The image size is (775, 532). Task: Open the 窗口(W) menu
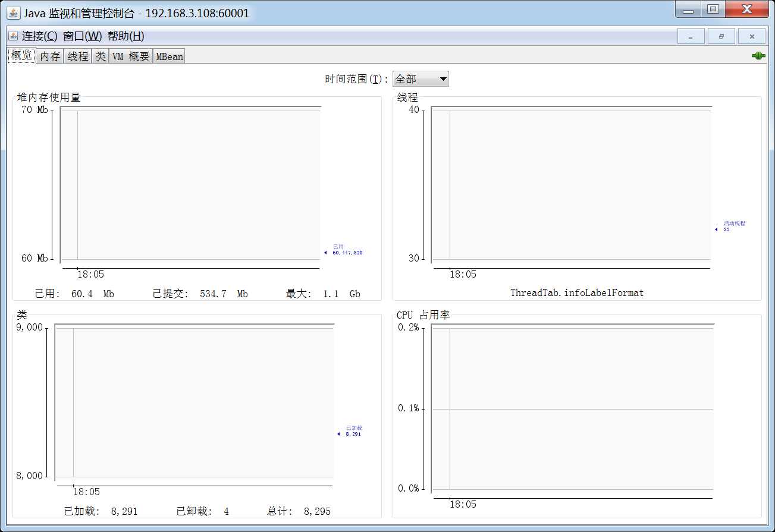[83, 36]
